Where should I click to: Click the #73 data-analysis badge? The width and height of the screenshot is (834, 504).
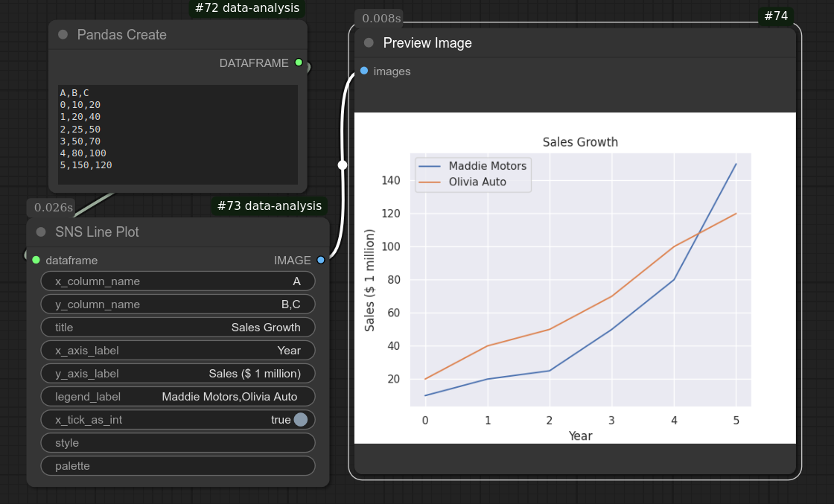[x=269, y=205]
